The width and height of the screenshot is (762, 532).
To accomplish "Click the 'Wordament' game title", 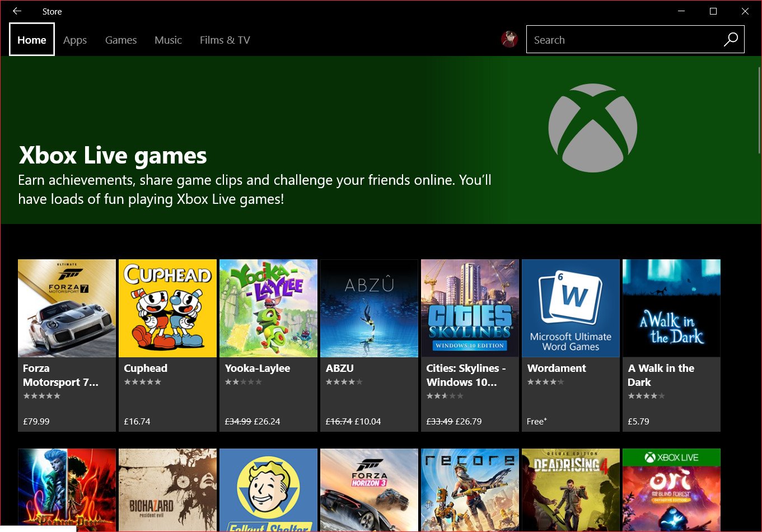I will point(557,368).
